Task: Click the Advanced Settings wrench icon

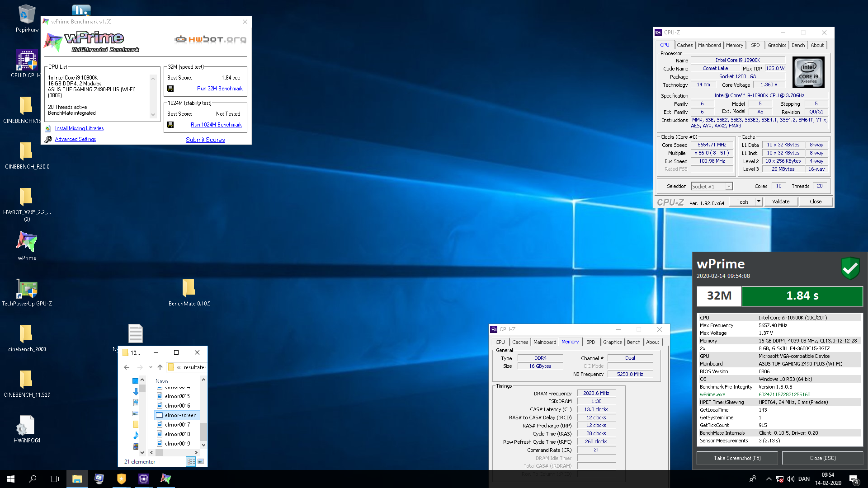Action: click(x=48, y=139)
